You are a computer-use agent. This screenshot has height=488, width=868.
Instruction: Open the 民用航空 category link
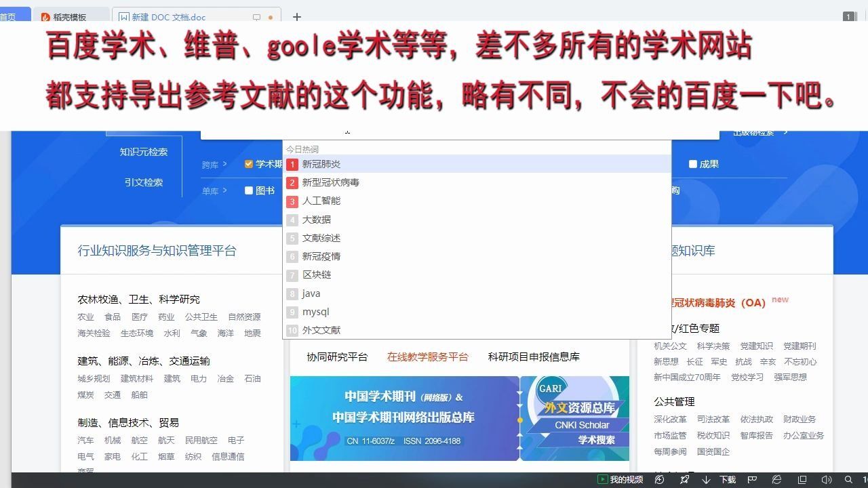pyautogui.click(x=201, y=440)
